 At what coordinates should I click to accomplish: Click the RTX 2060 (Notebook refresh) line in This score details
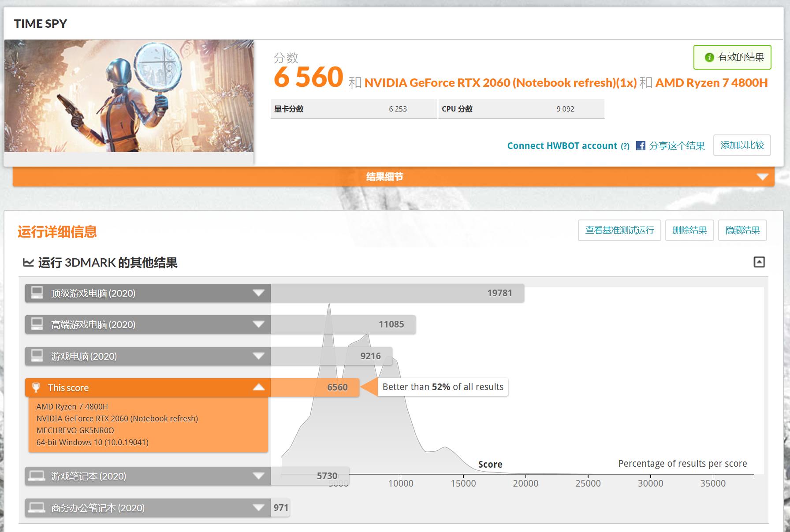coord(117,419)
